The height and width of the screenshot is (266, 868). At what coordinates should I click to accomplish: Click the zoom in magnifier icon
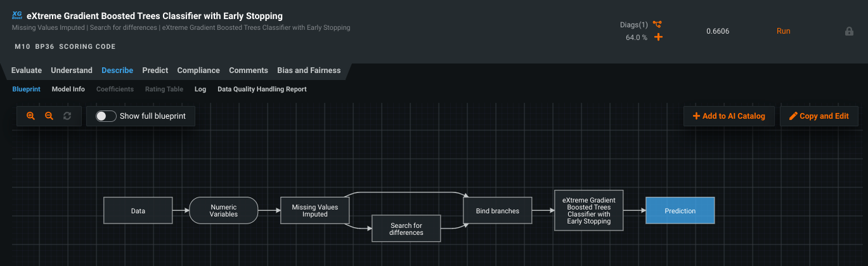(x=30, y=116)
